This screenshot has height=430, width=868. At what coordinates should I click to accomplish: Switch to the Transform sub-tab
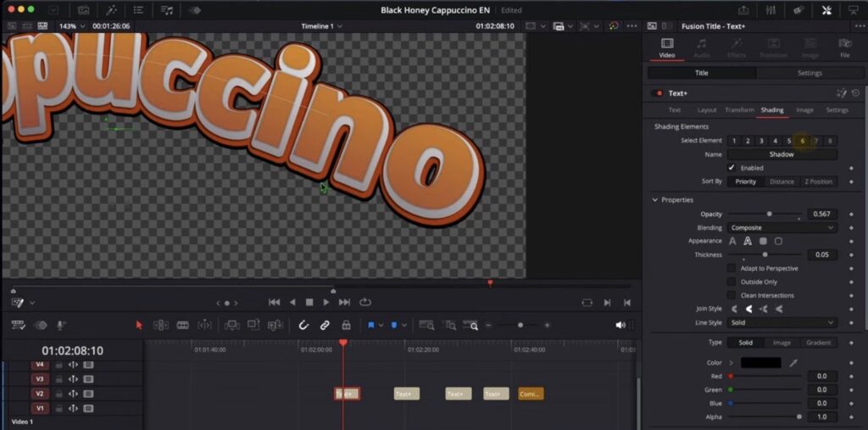(x=739, y=109)
